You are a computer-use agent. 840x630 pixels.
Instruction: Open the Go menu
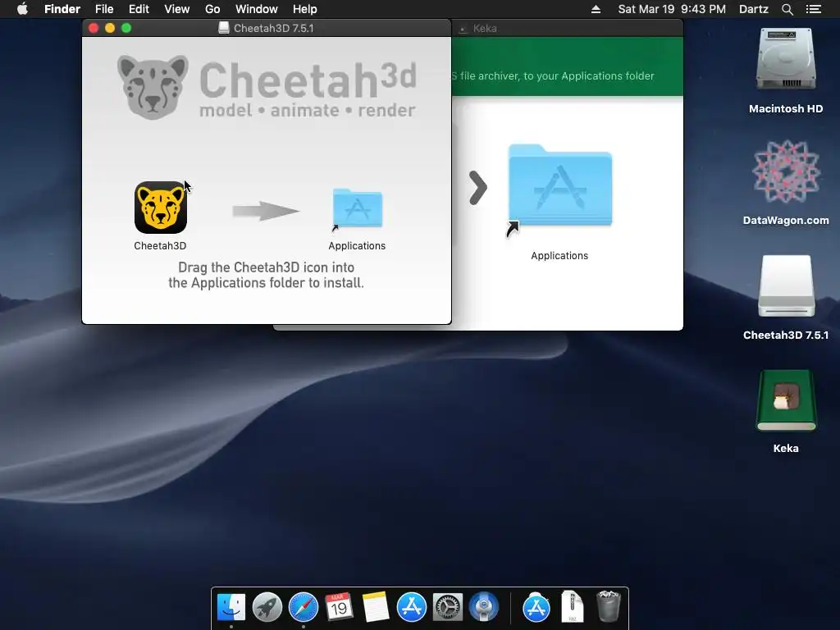coord(212,9)
